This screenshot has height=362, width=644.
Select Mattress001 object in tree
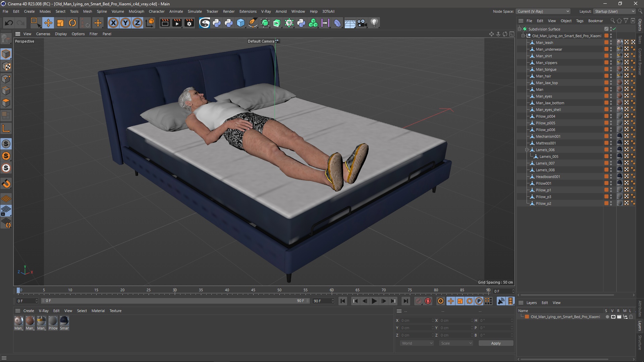[546, 143]
